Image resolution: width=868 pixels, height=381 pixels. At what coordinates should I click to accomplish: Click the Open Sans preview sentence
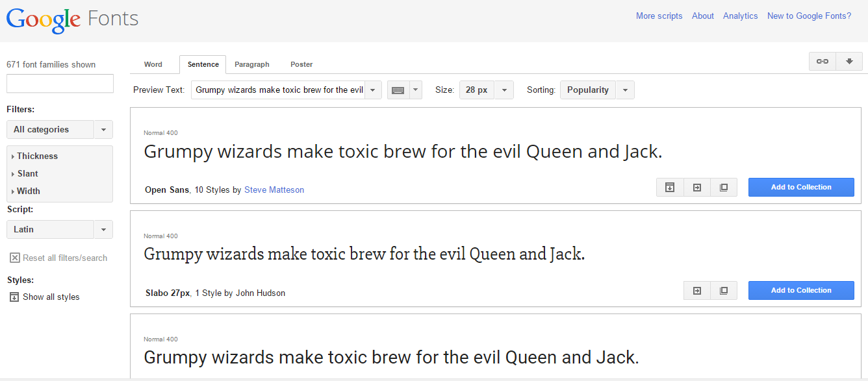(x=403, y=152)
